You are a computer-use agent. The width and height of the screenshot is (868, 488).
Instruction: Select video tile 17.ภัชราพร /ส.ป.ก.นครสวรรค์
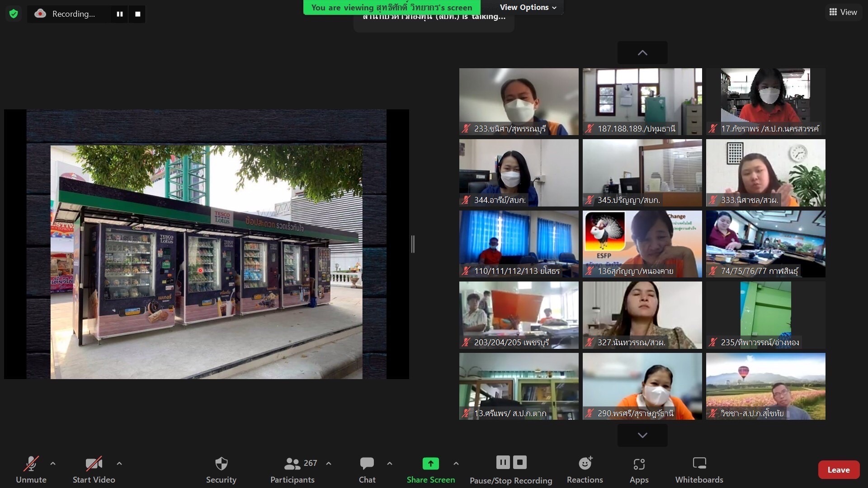[765, 102]
